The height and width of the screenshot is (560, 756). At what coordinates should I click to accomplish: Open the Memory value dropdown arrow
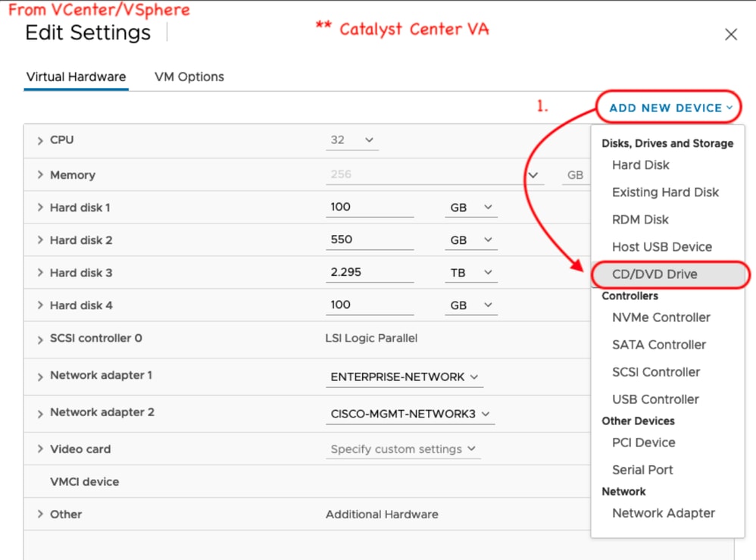[533, 175]
